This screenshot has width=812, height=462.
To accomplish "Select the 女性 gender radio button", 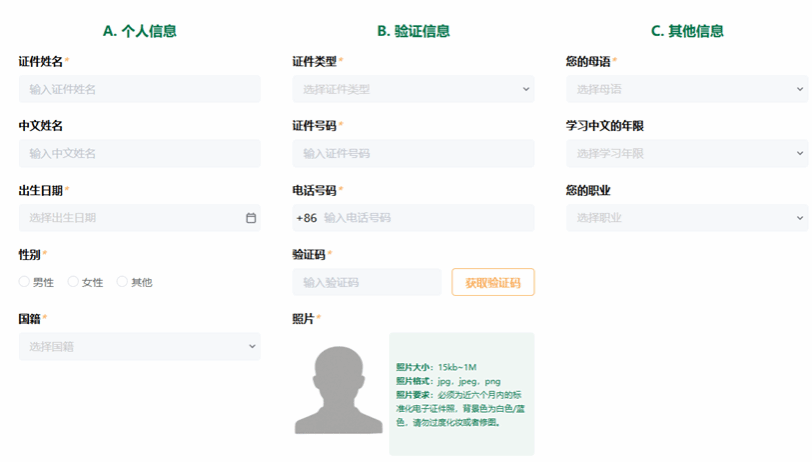I will coord(73,282).
